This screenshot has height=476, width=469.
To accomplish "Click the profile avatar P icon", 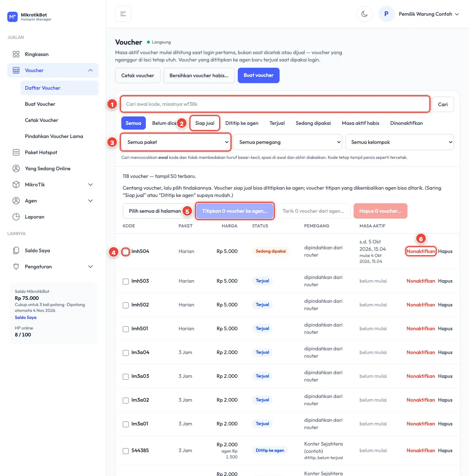I will click(386, 14).
